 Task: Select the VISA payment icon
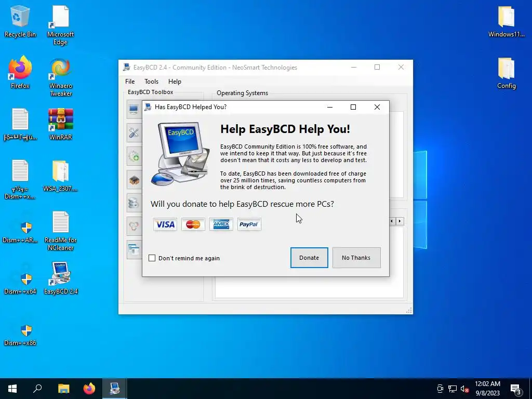click(165, 224)
